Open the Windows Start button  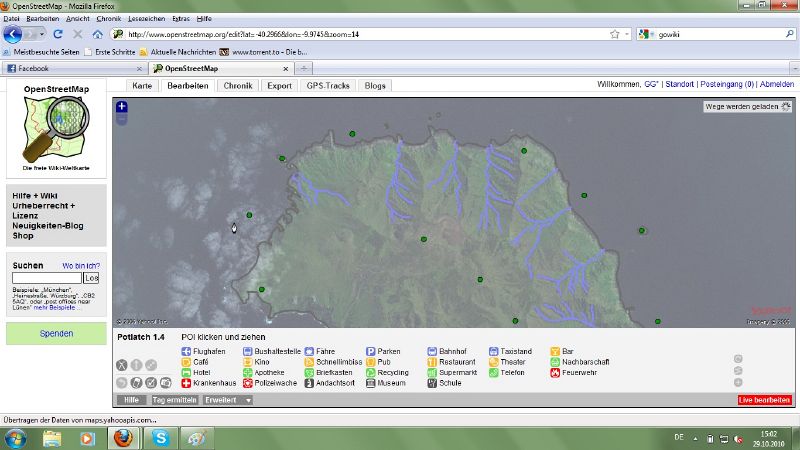click(x=16, y=439)
